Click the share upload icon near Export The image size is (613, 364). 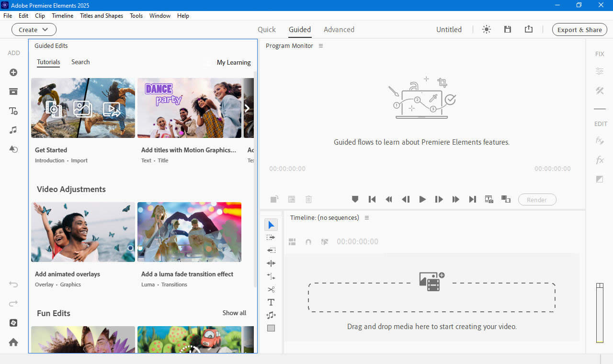pos(529,29)
